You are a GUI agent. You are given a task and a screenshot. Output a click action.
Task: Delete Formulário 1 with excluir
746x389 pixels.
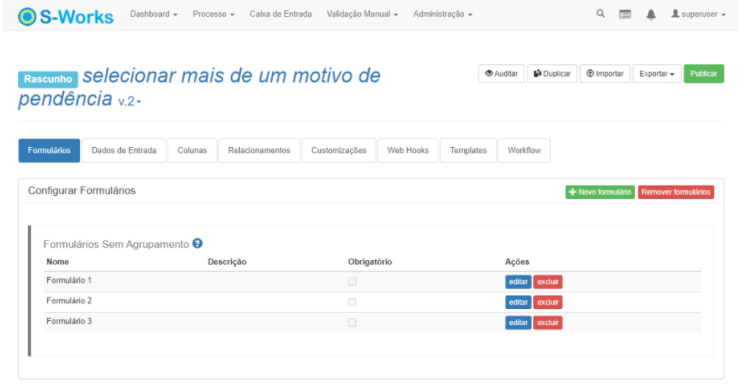[x=548, y=282]
